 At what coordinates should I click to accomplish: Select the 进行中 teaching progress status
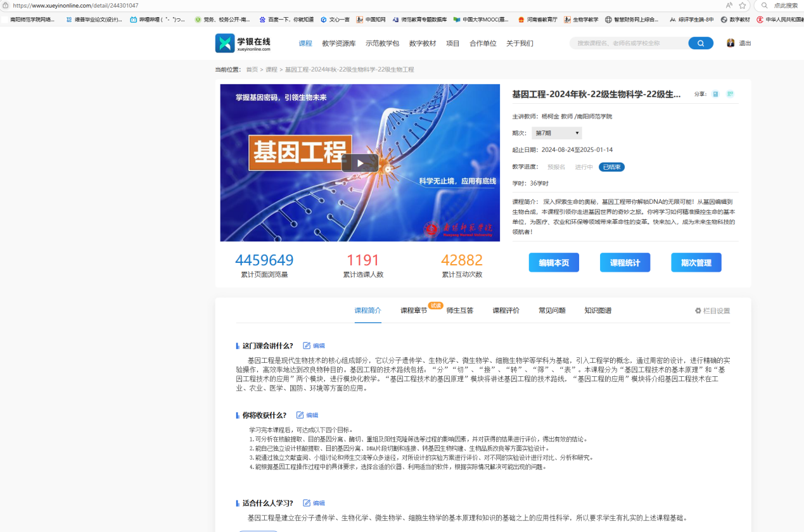point(584,167)
